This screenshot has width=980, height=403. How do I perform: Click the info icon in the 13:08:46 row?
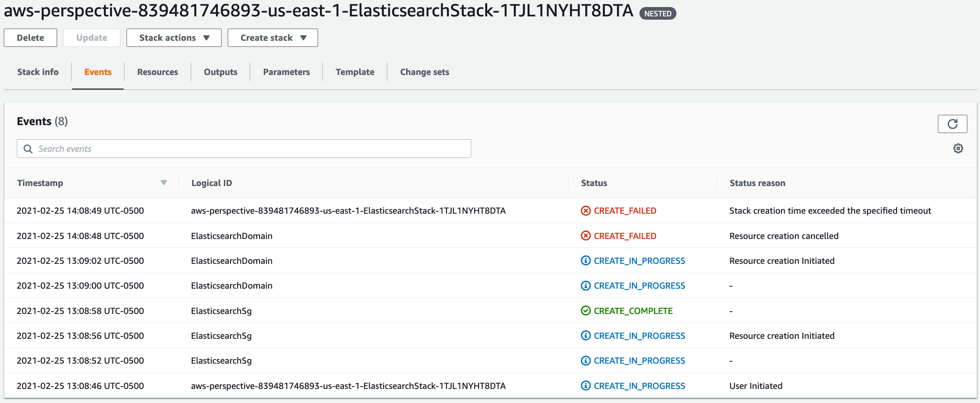tap(586, 386)
